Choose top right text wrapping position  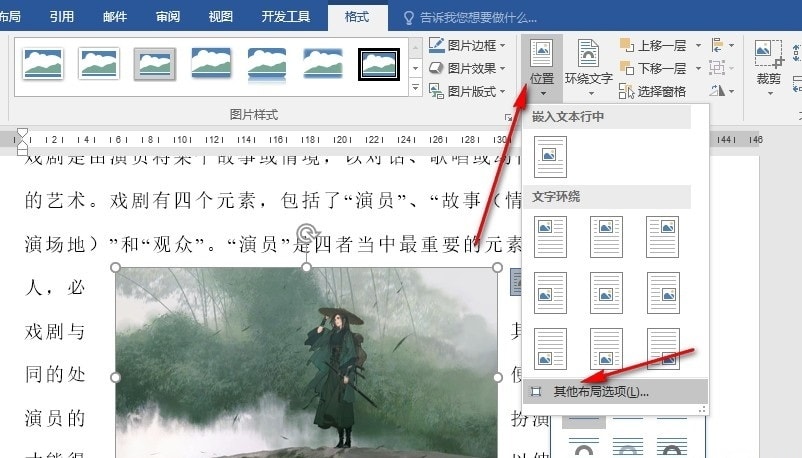662,236
